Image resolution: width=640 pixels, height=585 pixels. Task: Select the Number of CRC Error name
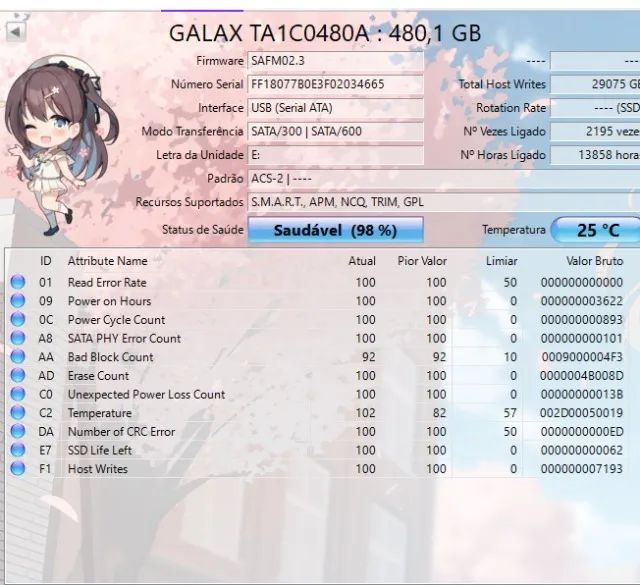coord(121,432)
